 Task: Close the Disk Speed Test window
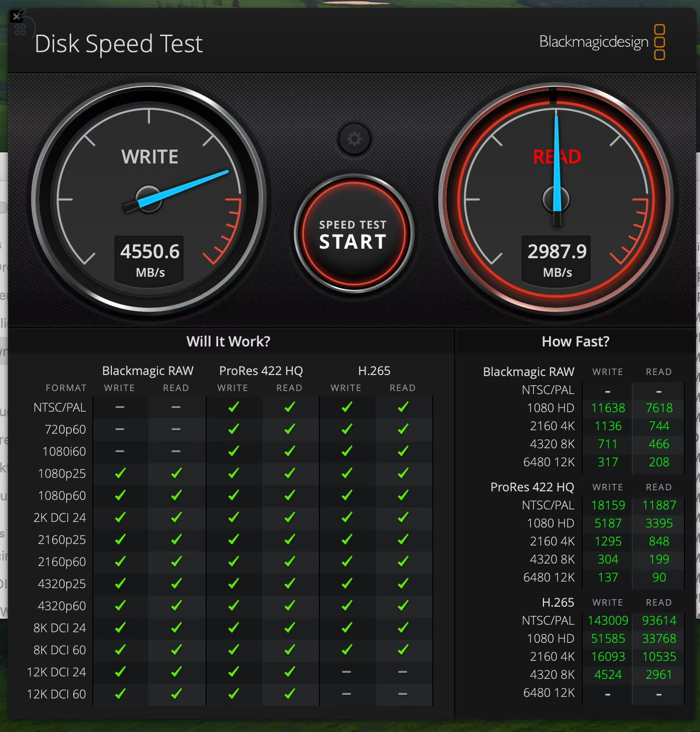tap(17, 17)
